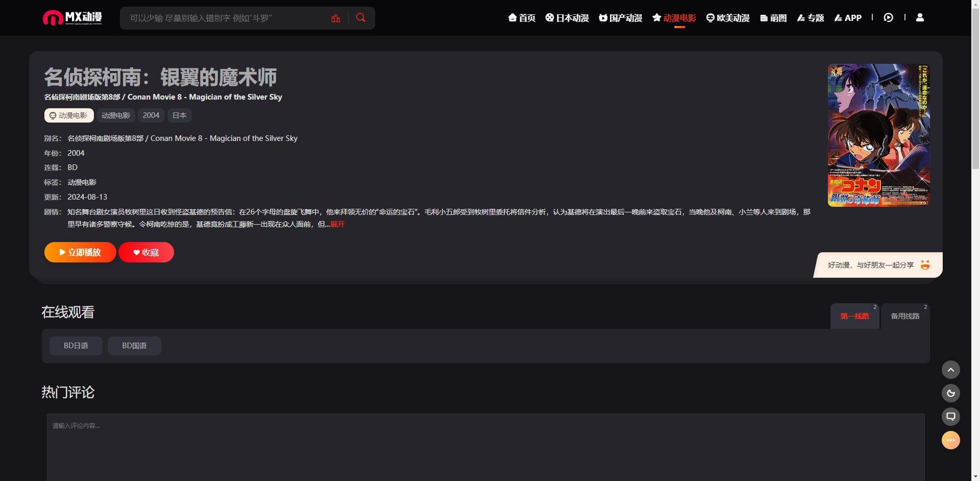Open the watch history icon

click(888, 18)
